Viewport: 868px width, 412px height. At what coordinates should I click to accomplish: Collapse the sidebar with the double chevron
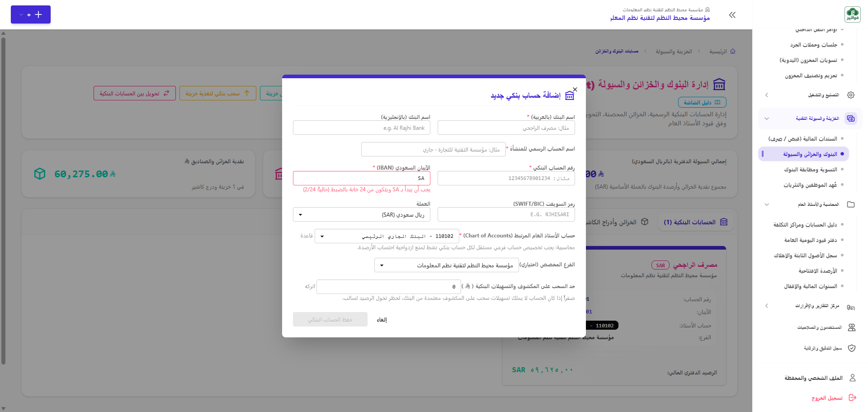[x=732, y=15]
